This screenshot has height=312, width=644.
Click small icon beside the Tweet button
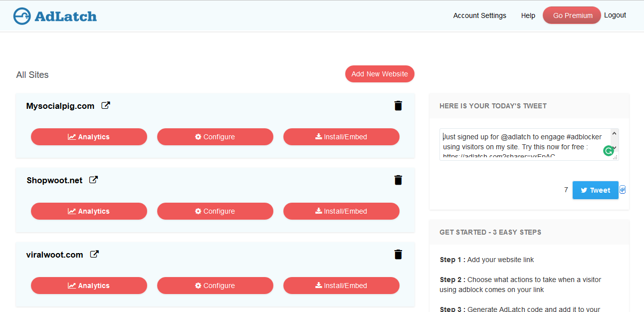coord(623,190)
